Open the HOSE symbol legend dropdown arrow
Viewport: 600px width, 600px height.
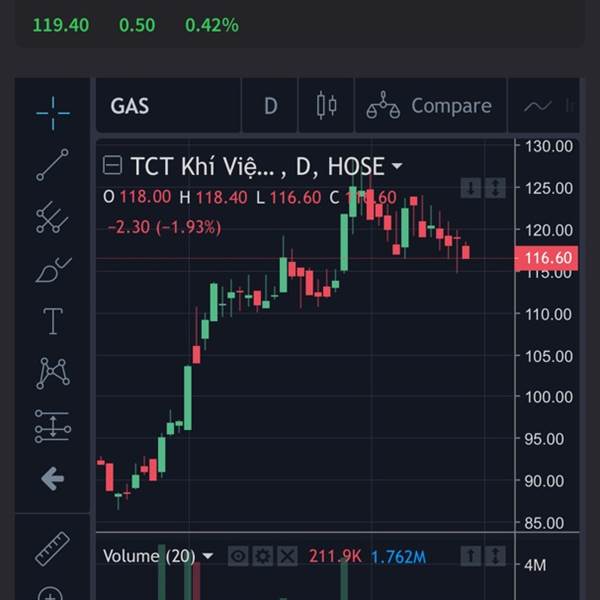[x=397, y=166]
